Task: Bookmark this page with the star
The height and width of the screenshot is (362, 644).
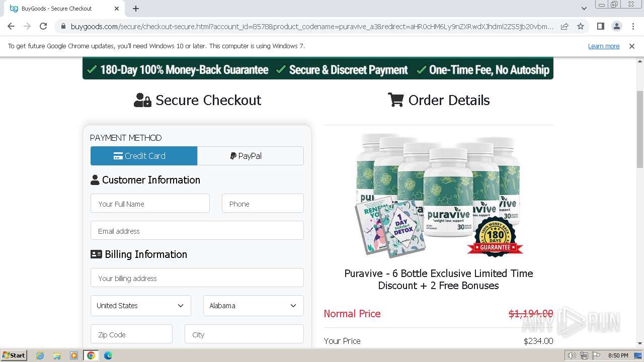Action: click(581, 26)
